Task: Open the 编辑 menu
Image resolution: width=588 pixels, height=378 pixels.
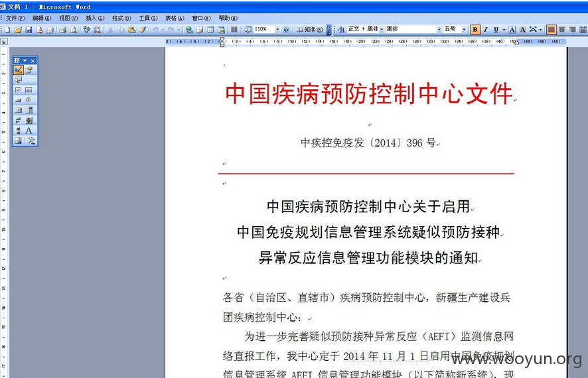Action: [42, 18]
